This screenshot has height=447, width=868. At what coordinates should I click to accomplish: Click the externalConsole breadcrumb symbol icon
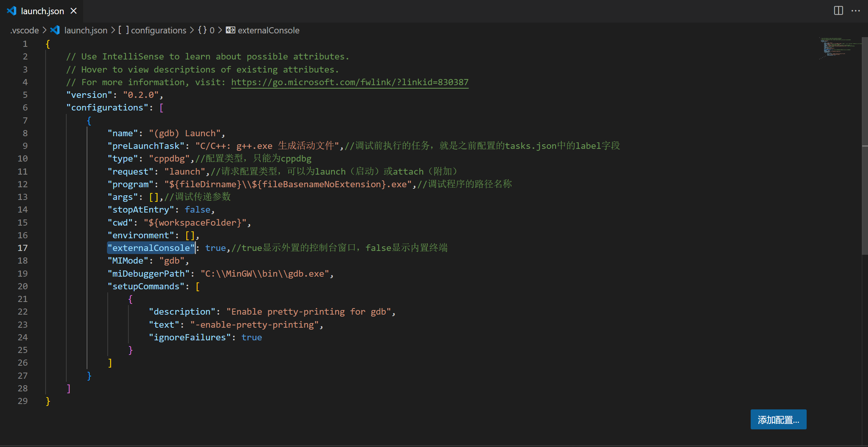(230, 30)
